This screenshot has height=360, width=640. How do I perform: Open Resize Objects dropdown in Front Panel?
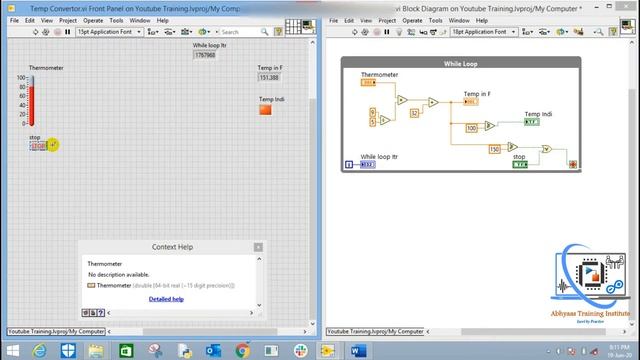click(187, 32)
